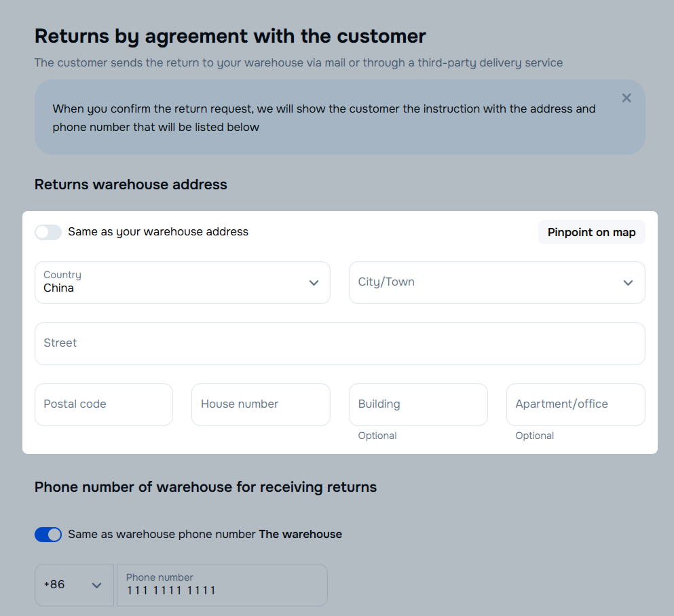Click the Phone number input field

click(x=222, y=585)
